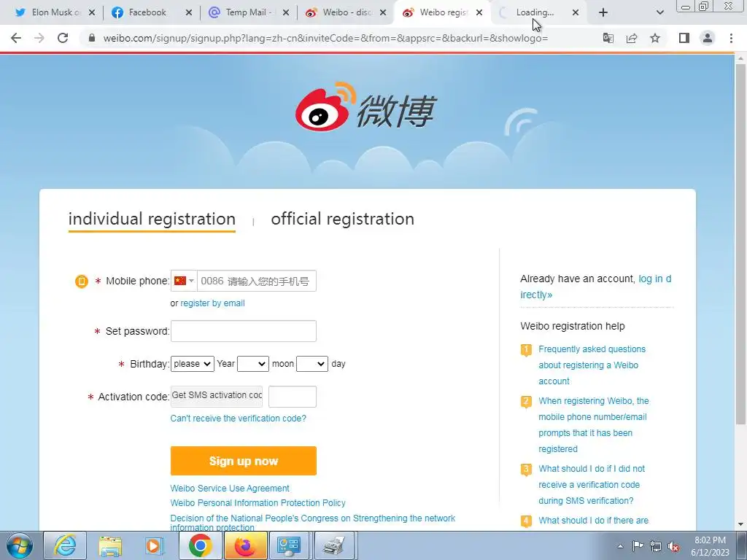
Task: Click the browser forward arrow
Action: (x=39, y=38)
